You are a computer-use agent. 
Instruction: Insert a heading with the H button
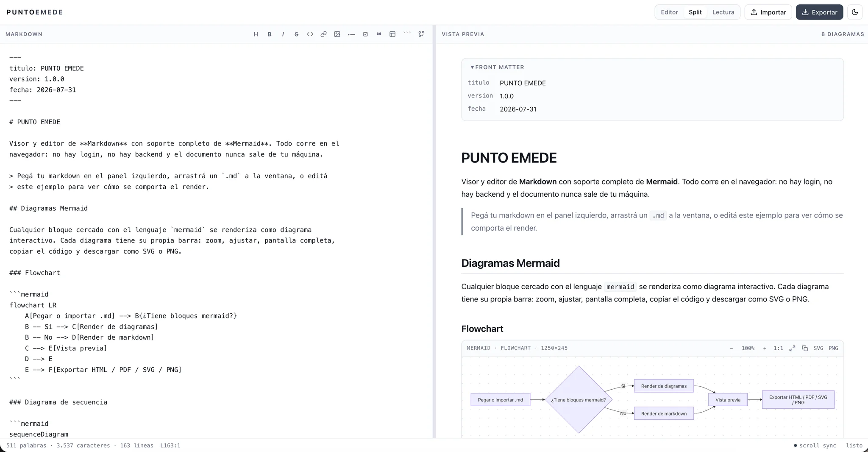click(x=256, y=34)
